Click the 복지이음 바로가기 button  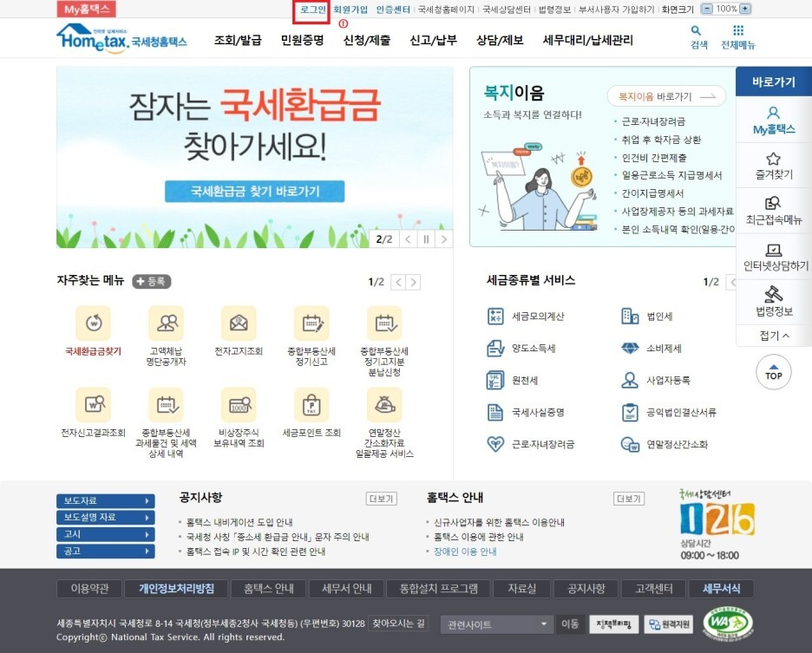click(x=666, y=96)
